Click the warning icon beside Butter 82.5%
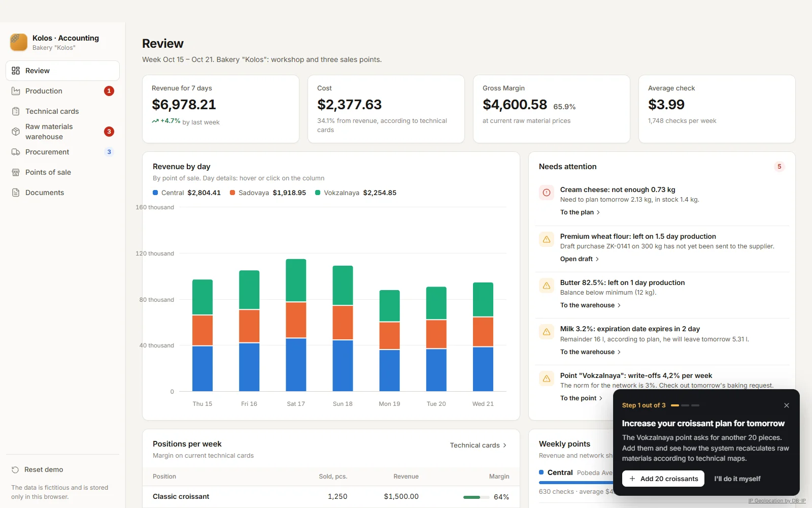 click(x=547, y=285)
